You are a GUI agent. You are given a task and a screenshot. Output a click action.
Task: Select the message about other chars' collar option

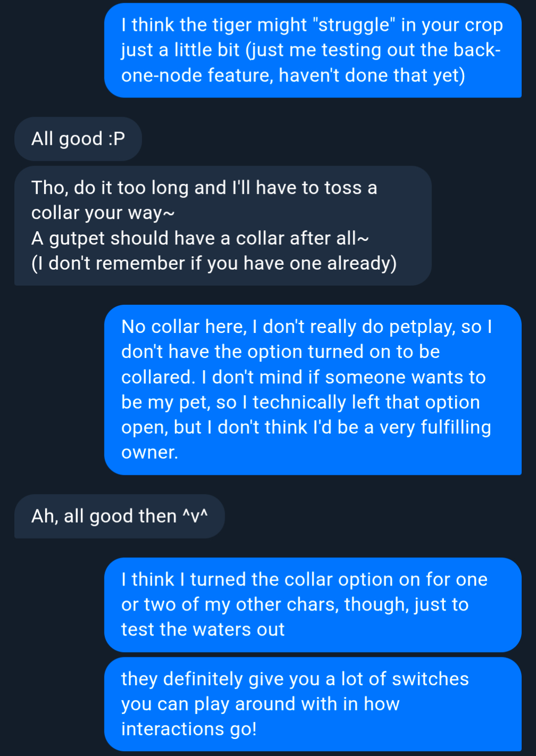tap(312, 605)
